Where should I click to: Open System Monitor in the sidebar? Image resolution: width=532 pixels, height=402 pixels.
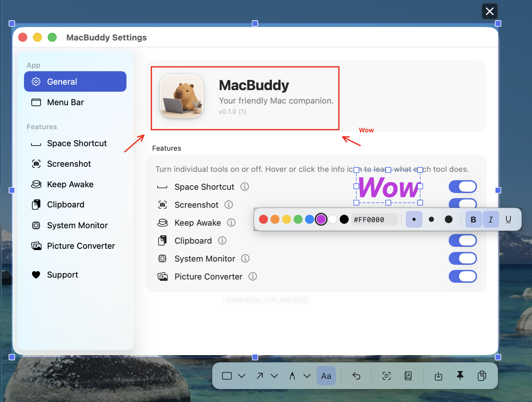(75, 225)
